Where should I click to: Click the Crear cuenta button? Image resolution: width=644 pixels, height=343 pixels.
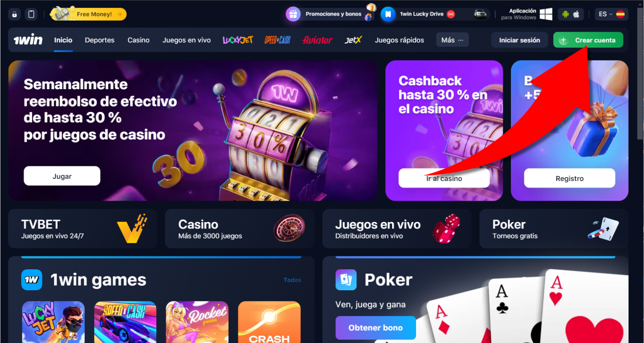588,40
